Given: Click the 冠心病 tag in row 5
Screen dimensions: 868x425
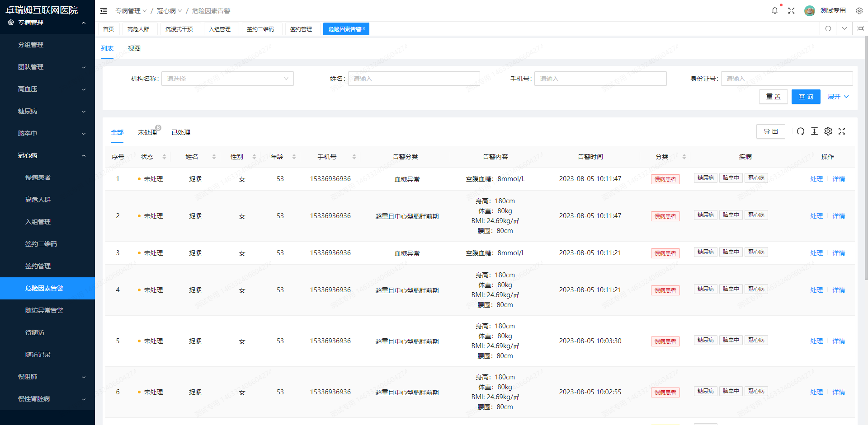Looking at the screenshot, I should (756, 340).
